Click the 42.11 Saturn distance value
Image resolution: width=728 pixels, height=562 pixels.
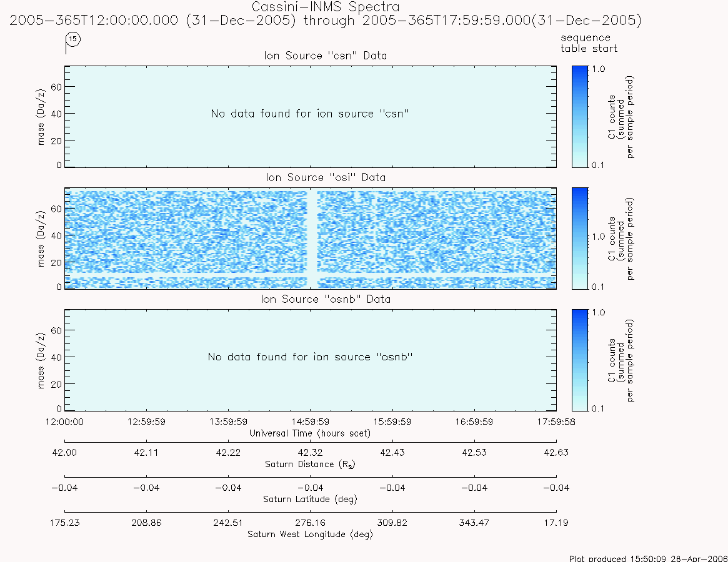pyautogui.click(x=146, y=453)
